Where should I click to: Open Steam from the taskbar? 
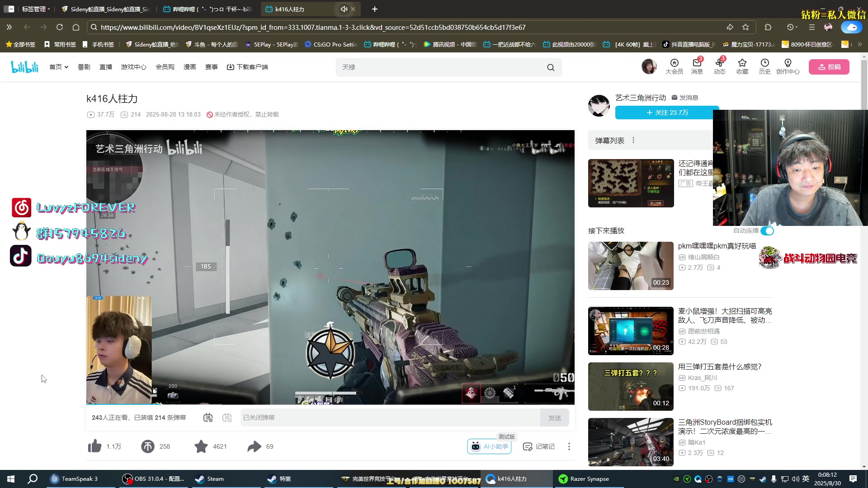210,479
